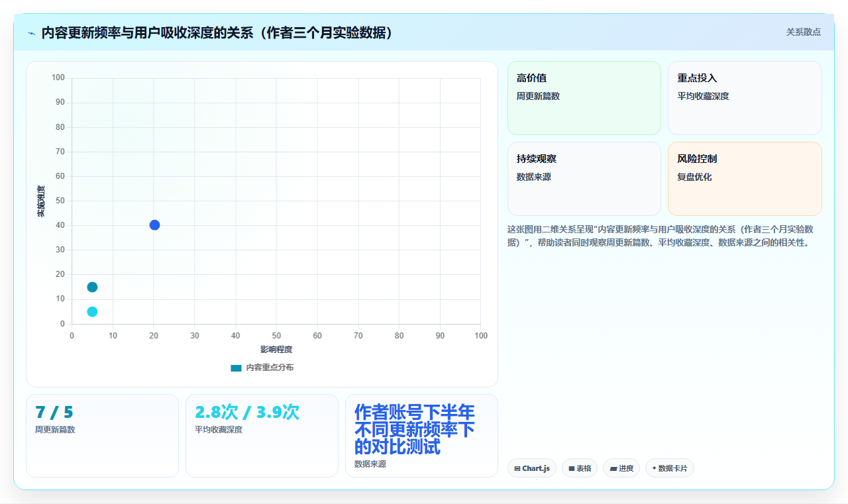Click the 7 / 5 stat value

(54, 412)
